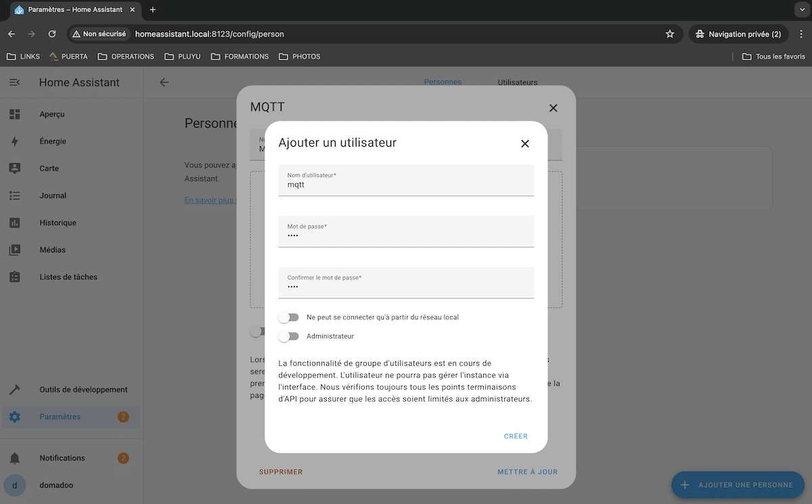Open the PLUYU bookmark folder

click(x=183, y=56)
